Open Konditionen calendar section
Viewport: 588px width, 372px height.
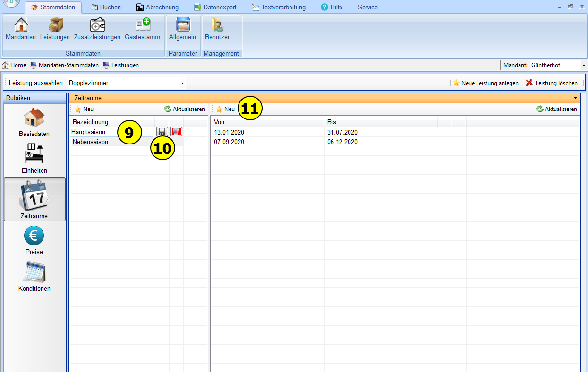point(34,277)
